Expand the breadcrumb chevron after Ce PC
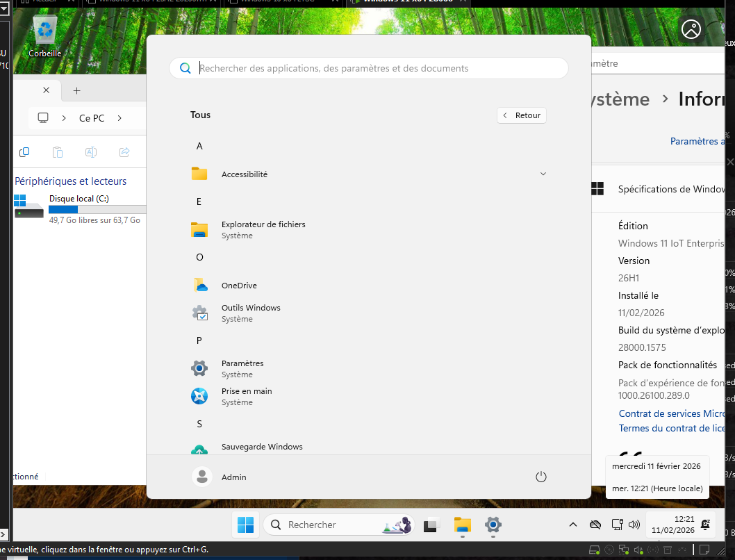The width and height of the screenshot is (735, 560). pos(119,118)
